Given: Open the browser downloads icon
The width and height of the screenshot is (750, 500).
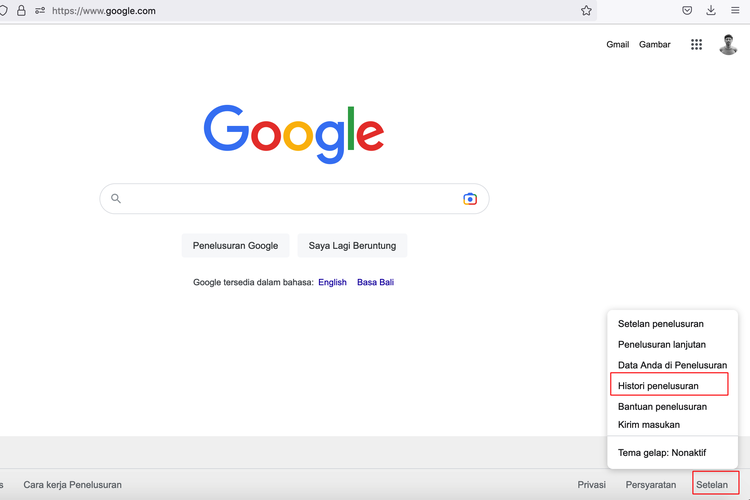Looking at the screenshot, I should (x=711, y=11).
